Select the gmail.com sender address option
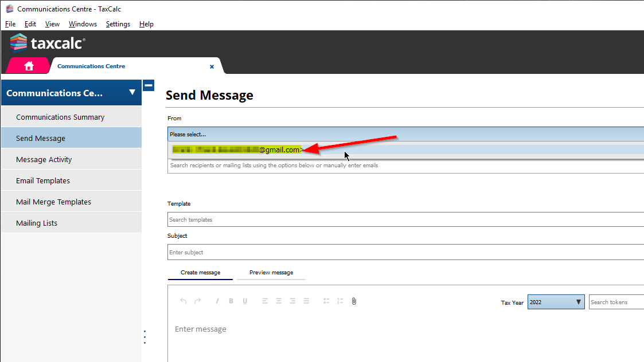The image size is (644, 362). click(x=407, y=150)
